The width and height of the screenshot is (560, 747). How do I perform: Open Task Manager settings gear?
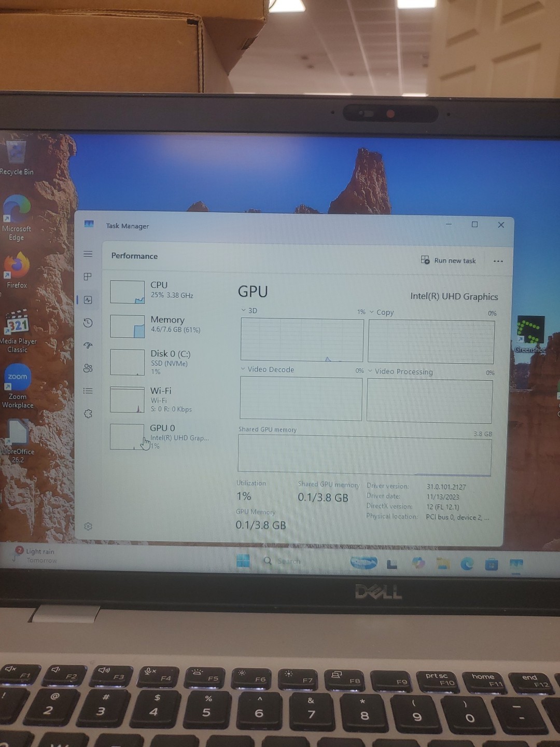click(88, 526)
